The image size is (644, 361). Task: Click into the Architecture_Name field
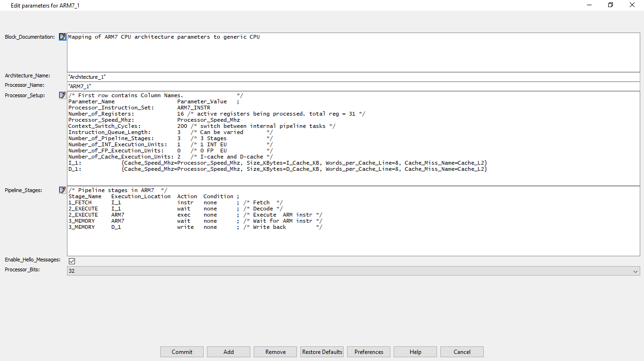point(353,77)
